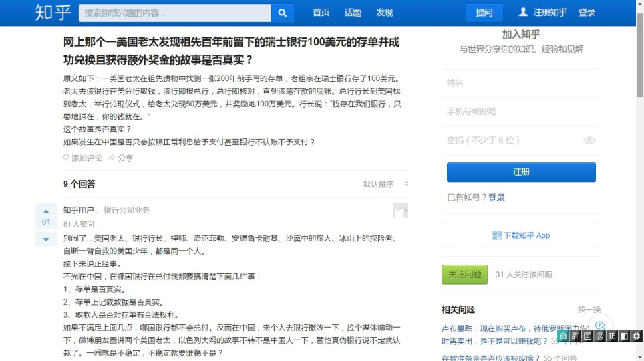The width and height of the screenshot is (644, 361).
Task: Upvote the answer with 61 votes
Action: [46, 211]
